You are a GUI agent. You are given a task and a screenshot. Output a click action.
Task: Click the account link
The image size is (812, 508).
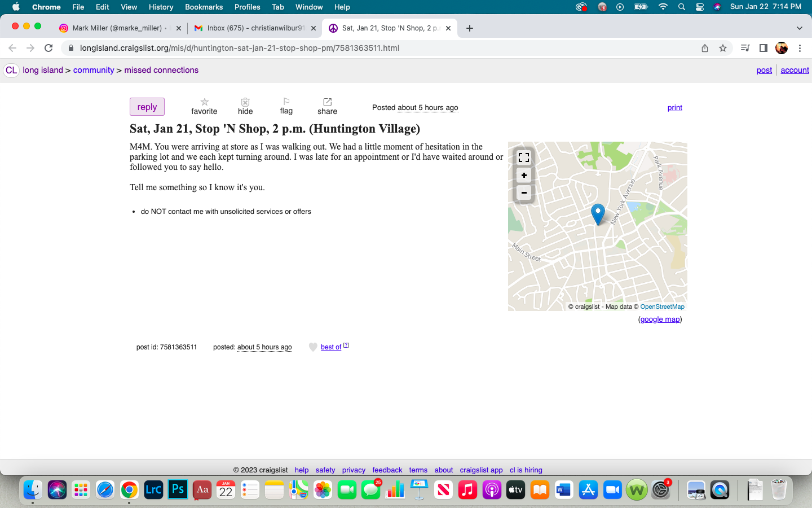coord(795,70)
